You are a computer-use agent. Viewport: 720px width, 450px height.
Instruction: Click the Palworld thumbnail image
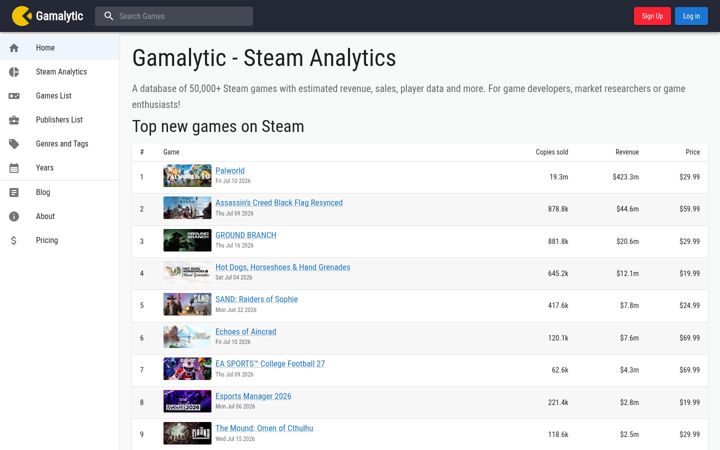click(x=187, y=176)
